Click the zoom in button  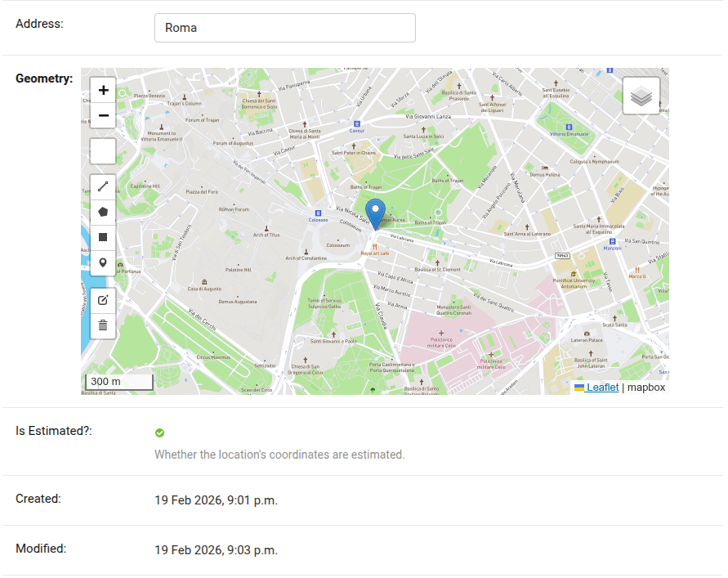point(102,90)
